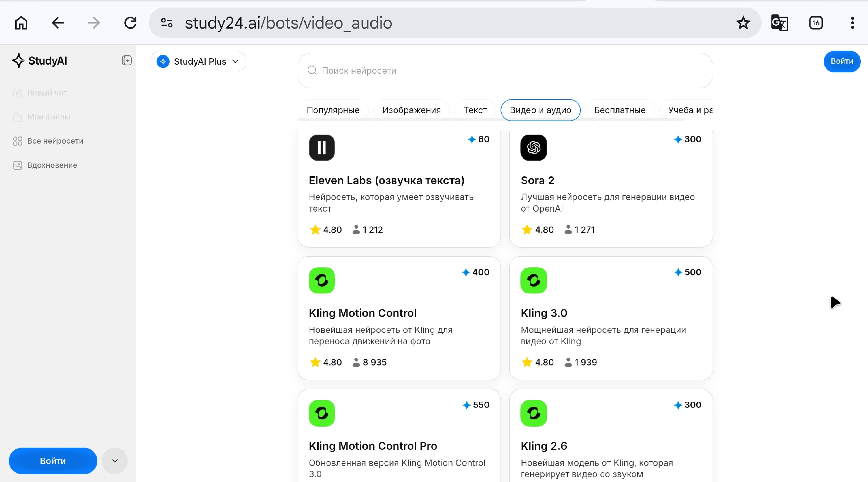Navigate forward in the browser
The width and height of the screenshot is (868, 482).
(x=94, y=23)
